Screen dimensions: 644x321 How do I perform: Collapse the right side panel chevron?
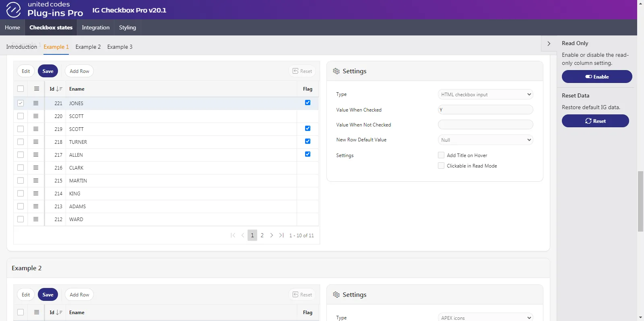pos(549,43)
